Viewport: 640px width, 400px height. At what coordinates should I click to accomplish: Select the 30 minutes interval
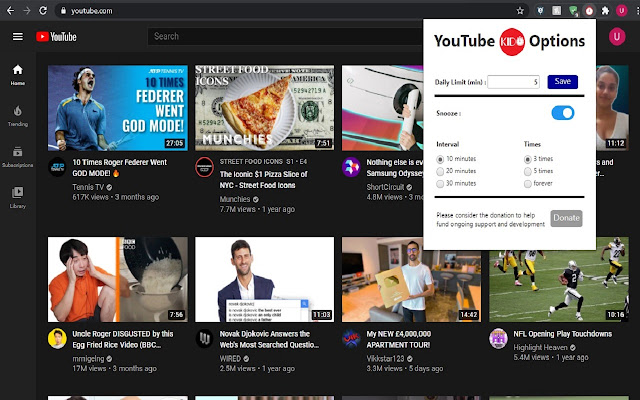coord(440,184)
